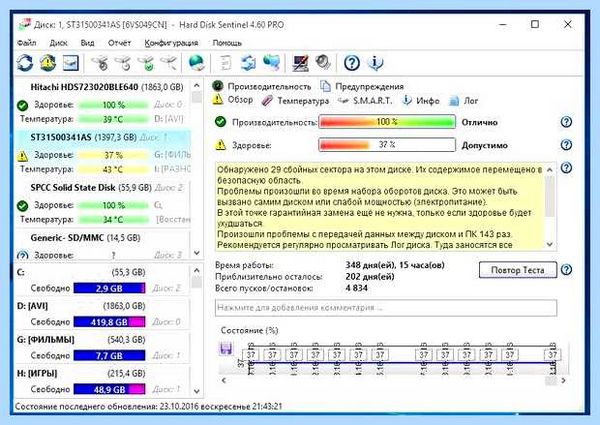Click C: free space bar 2,9 GB
This screenshot has width=600, height=425.
(109, 288)
